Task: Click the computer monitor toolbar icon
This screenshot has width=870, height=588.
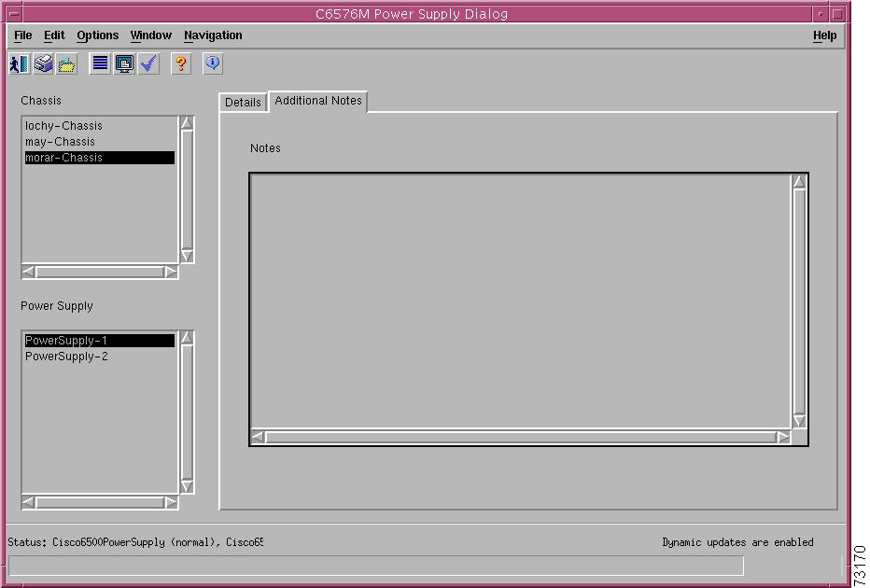Action: [x=124, y=63]
